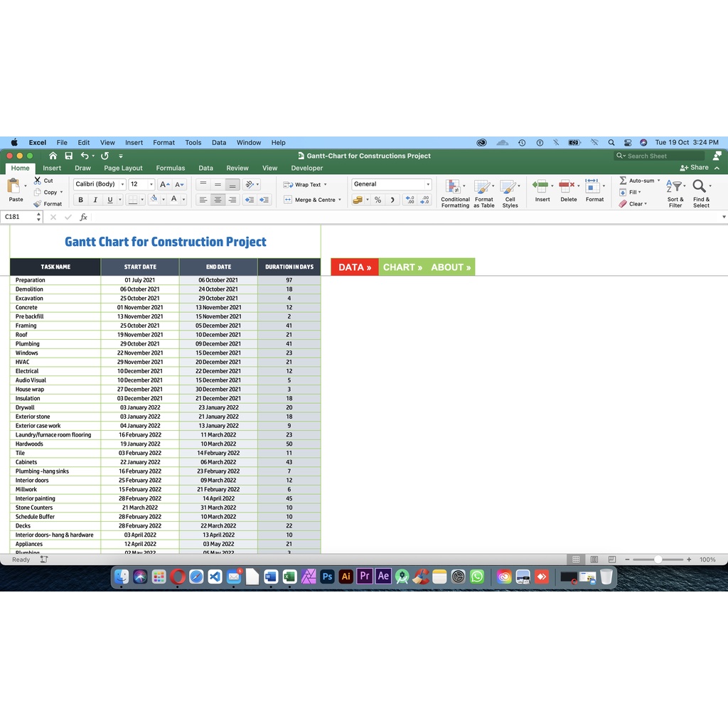Toggle Italic formatting
Screen dimensions: 728x728
(x=95, y=200)
